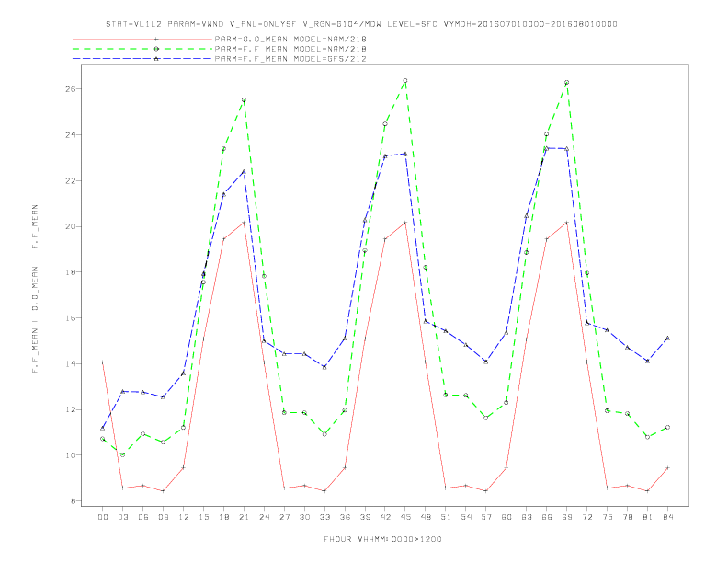Click y-axis tick label 22
Screen dimensions: 728x563
coord(71,180)
